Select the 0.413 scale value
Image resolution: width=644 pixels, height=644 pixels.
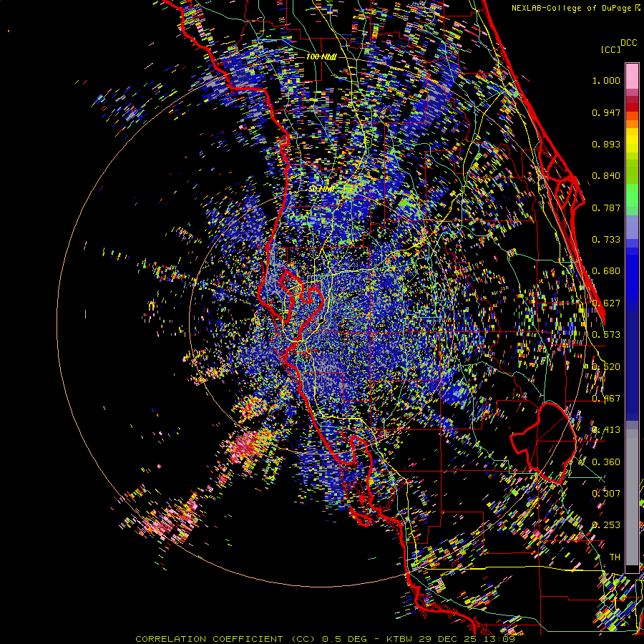[x=606, y=430]
